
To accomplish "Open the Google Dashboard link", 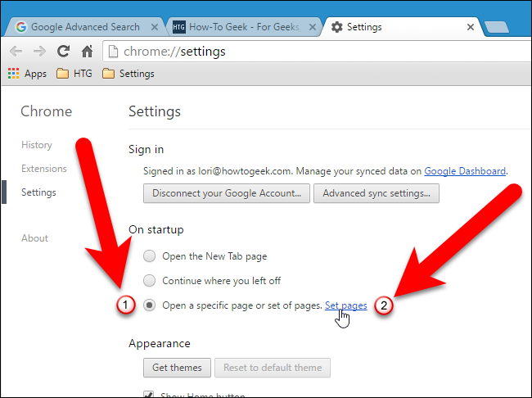I will [465, 171].
